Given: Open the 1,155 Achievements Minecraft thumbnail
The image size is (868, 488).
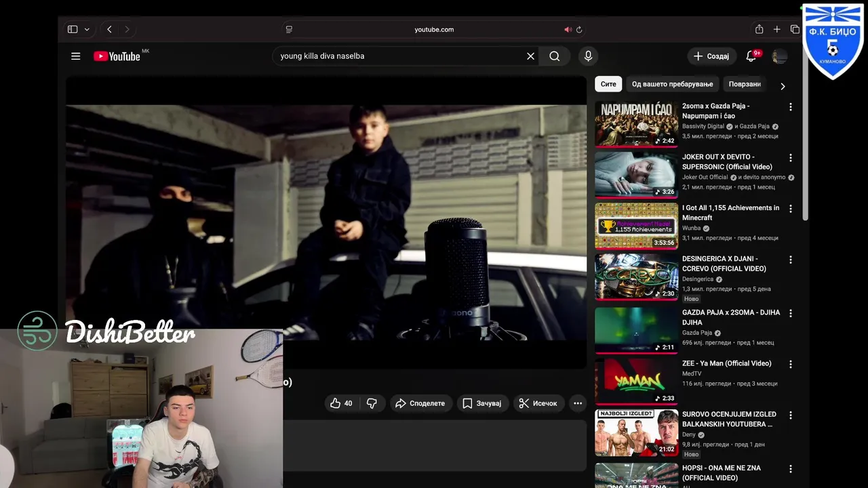Looking at the screenshot, I should 637,226.
